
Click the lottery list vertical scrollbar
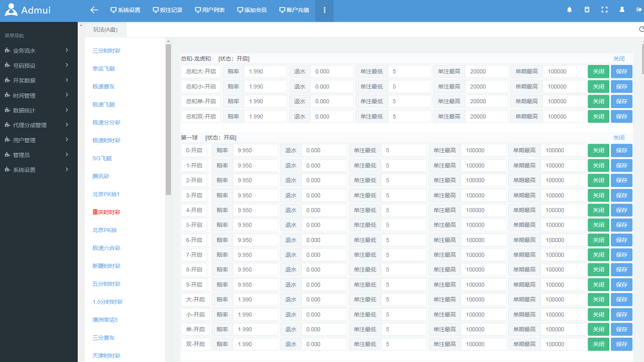click(168, 119)
